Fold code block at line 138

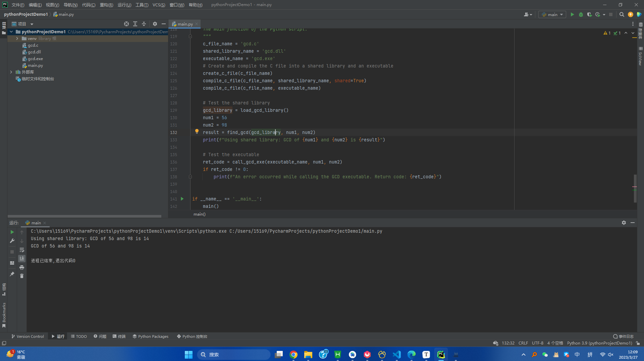[190, 177]
